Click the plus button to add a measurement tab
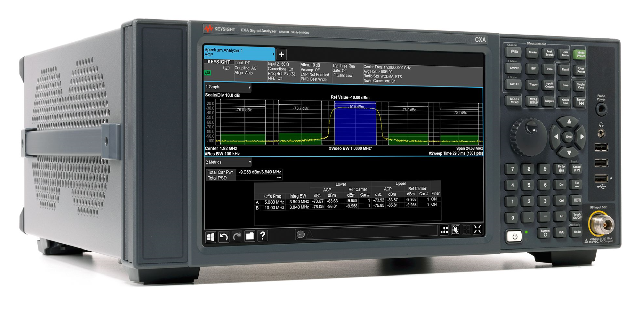 [281, 54]
